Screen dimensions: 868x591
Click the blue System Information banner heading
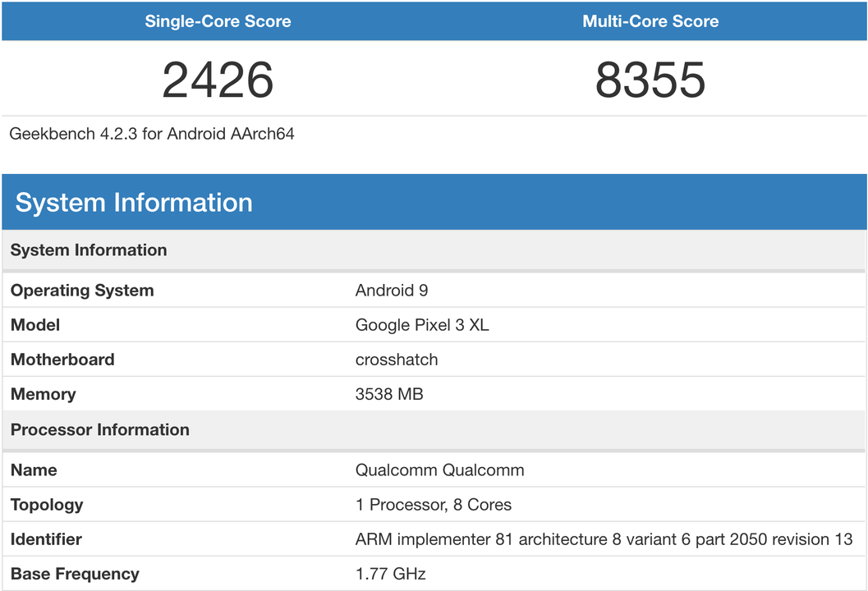pos(134,202)
